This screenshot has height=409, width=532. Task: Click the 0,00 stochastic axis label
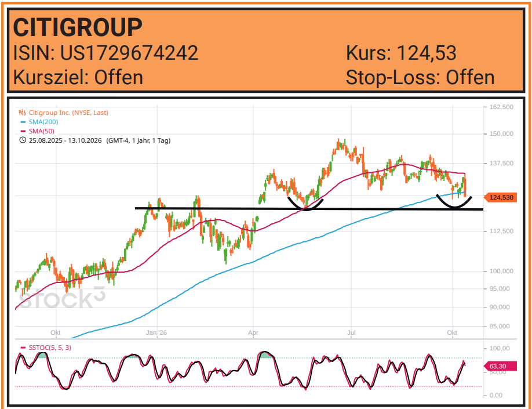pos(496,395)
